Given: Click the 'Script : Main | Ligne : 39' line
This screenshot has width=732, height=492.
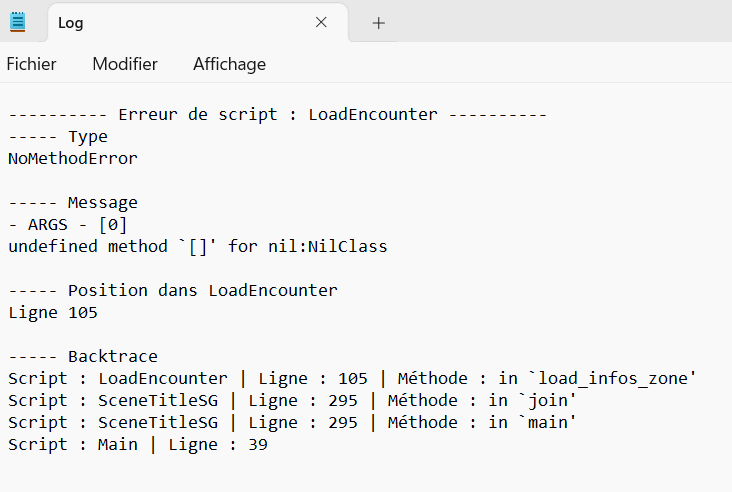Looking at the screenshot, I should 138,444.
